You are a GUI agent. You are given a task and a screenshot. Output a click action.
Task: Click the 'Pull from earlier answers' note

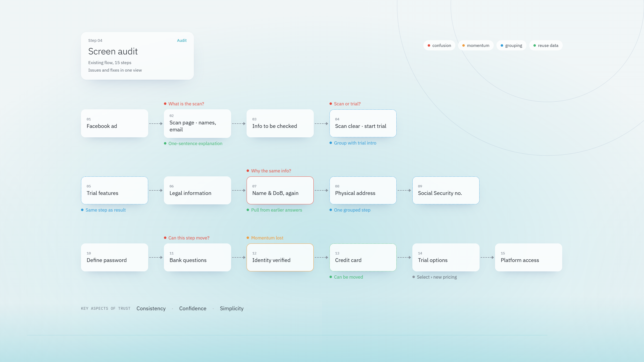(x=274, y=210)
